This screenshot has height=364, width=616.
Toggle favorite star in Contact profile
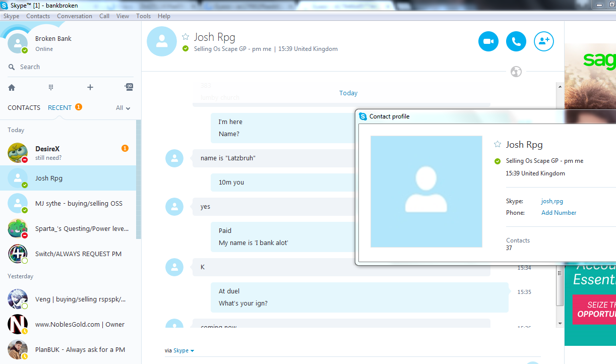click(498, 144)
